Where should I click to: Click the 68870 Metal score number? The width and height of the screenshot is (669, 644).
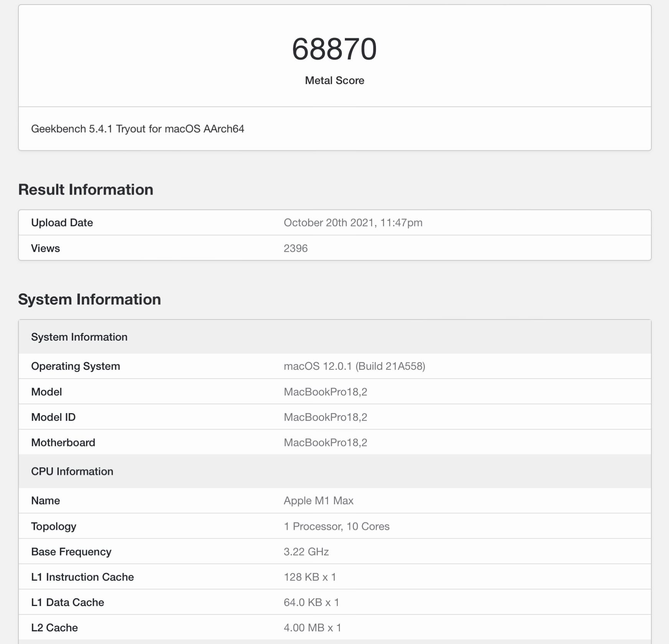[x=334, y=49]
